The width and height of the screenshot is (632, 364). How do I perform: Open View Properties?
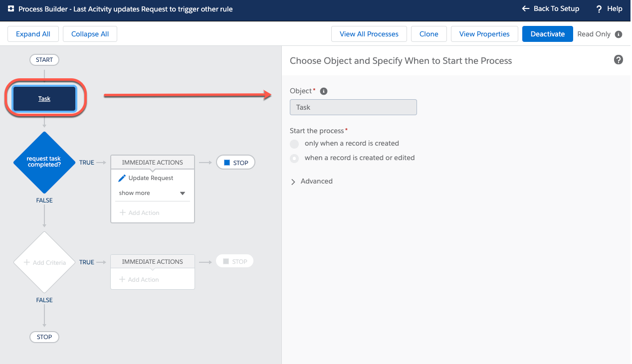click(484, 34)
